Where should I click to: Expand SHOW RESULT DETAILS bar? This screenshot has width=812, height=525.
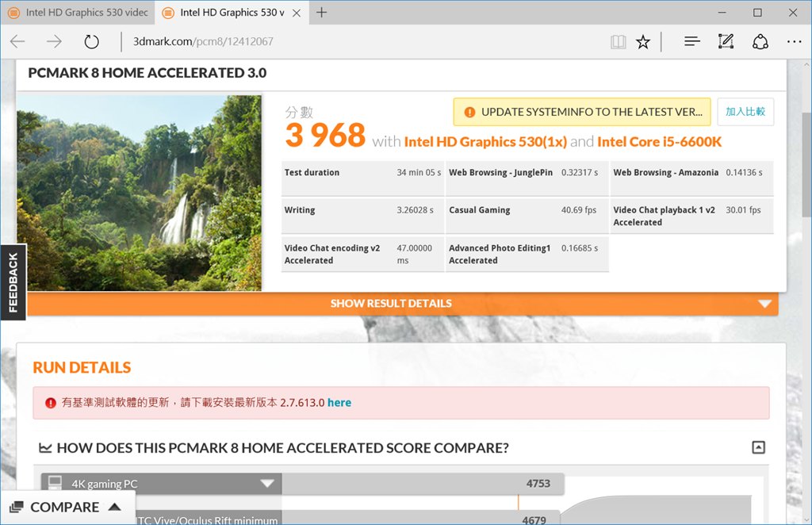(403, 304)
